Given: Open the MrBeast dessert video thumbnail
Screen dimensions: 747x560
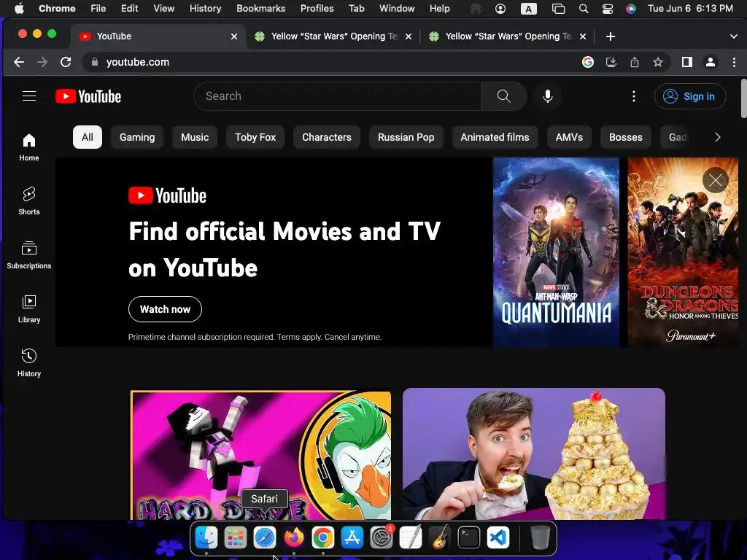Looking at the screenshot, I should click(533, 454).
